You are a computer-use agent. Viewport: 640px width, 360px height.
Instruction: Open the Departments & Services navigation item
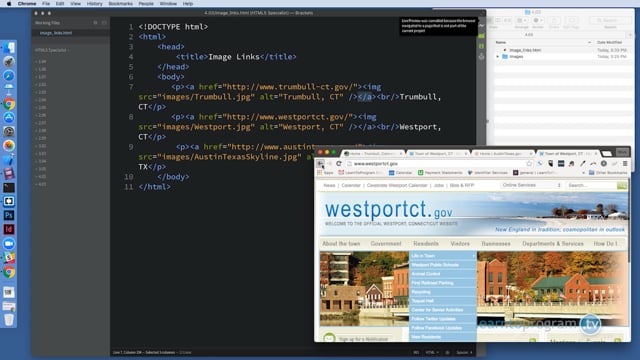coord(553,244)
